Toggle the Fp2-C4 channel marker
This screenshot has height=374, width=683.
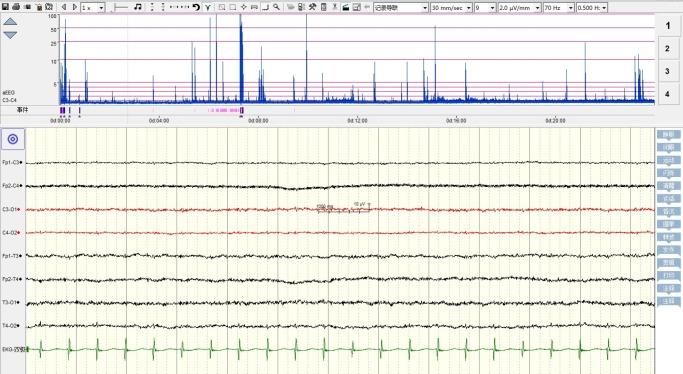click(21, 186)
